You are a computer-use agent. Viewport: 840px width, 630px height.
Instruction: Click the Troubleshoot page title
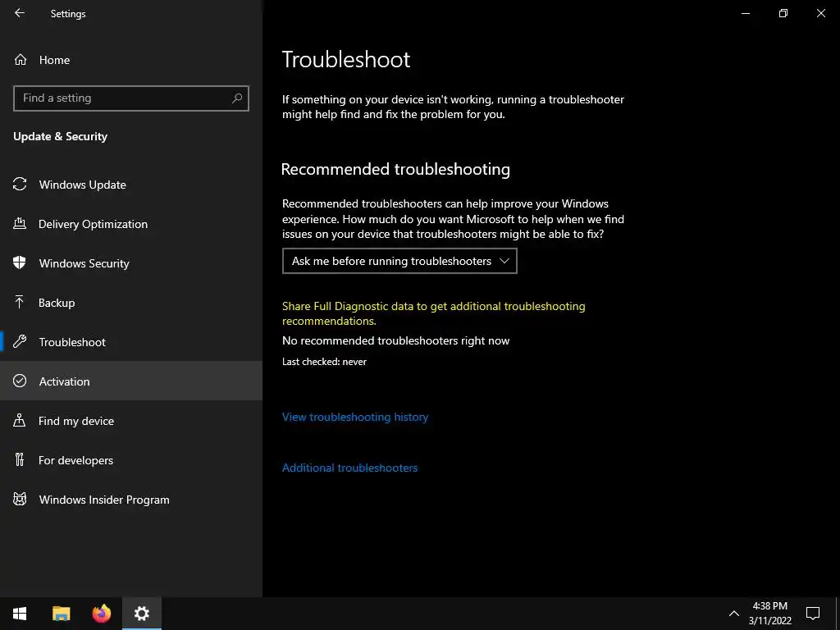tap(346, 59)
